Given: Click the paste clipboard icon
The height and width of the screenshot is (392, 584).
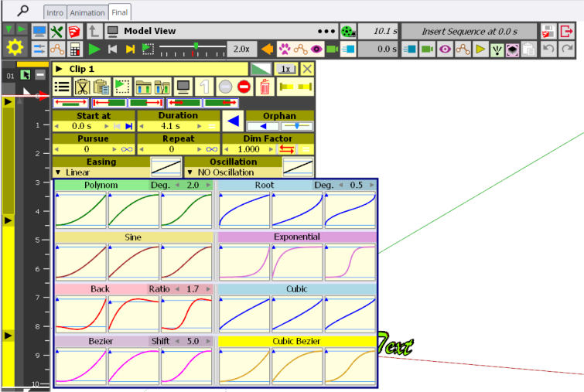Looking at the screenshot, I should [101, 87].
